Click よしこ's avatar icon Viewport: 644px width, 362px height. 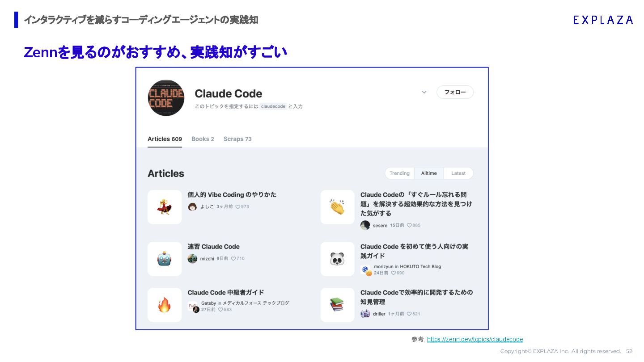click(192, 207)
